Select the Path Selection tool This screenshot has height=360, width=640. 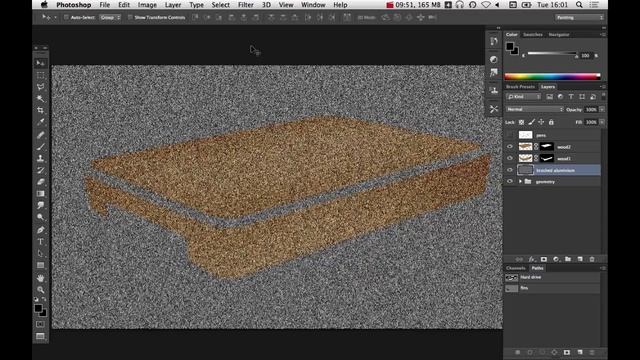(40, 253)
